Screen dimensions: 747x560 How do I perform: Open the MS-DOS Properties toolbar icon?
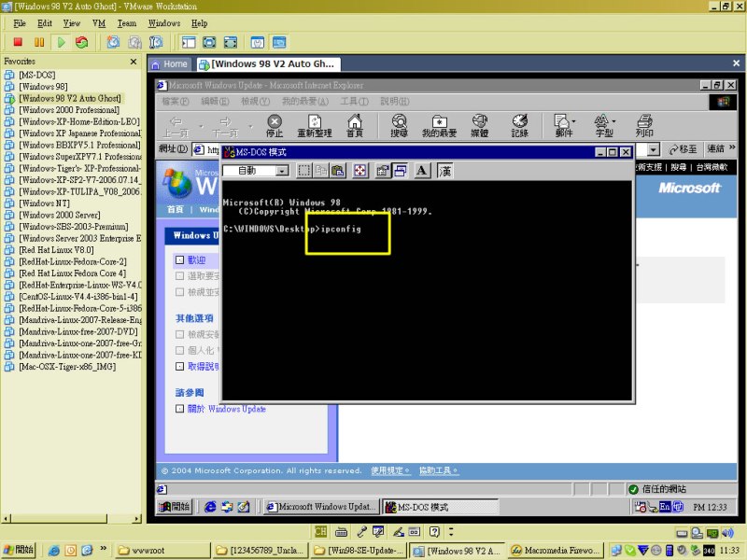383,171
